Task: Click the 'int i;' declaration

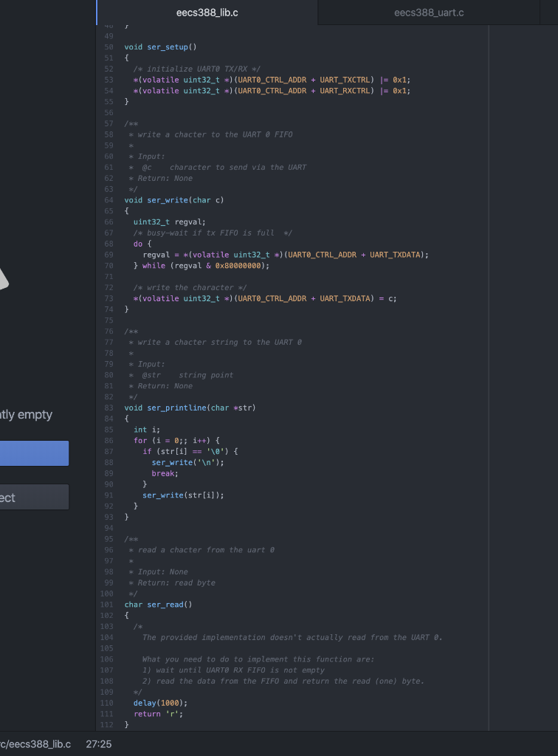Action: (146, 430)
